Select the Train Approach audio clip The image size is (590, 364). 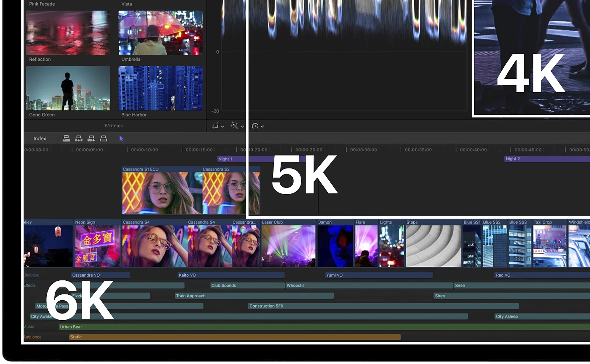tap(254, 296)
